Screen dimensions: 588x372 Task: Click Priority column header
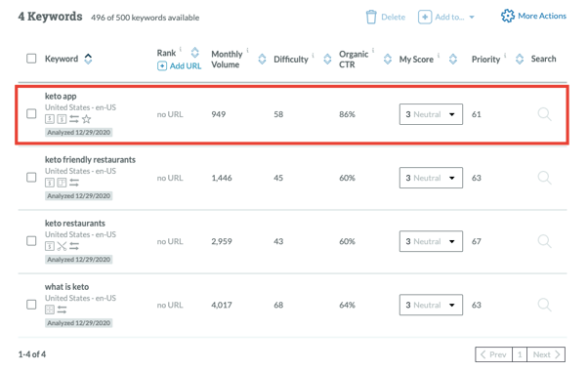(485, 60)
